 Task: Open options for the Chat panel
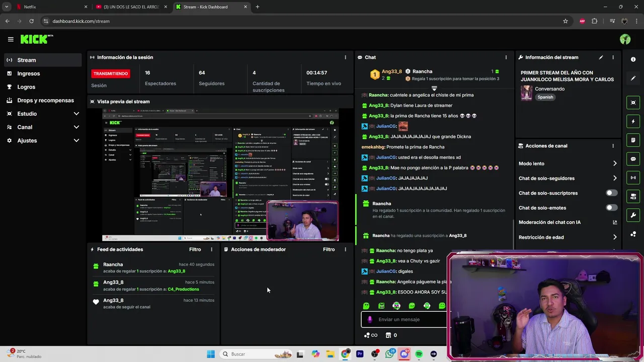click(x=506, y=57)
